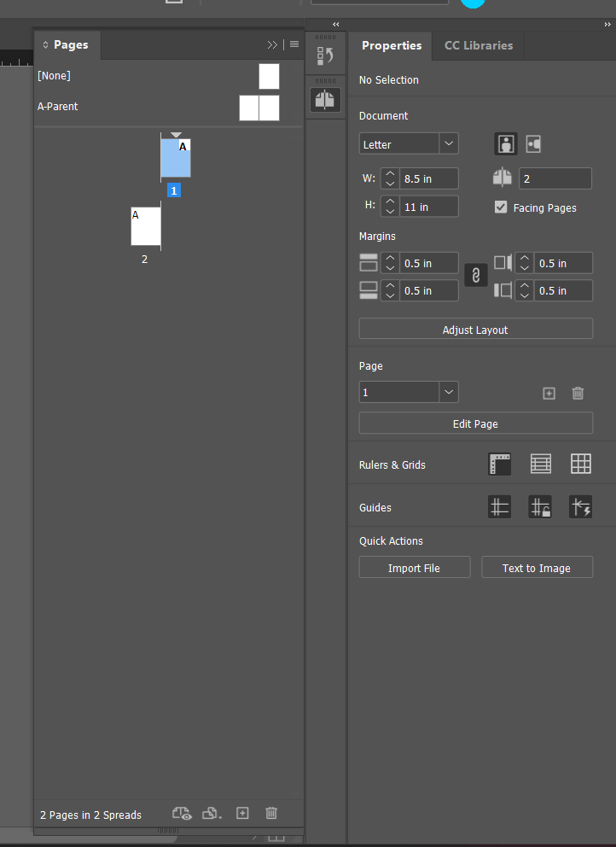The width and height of the screenshot is (616, 847).
Task: Click the bottom margin icon
Action: pyautogui.click(x=369, y=290)
